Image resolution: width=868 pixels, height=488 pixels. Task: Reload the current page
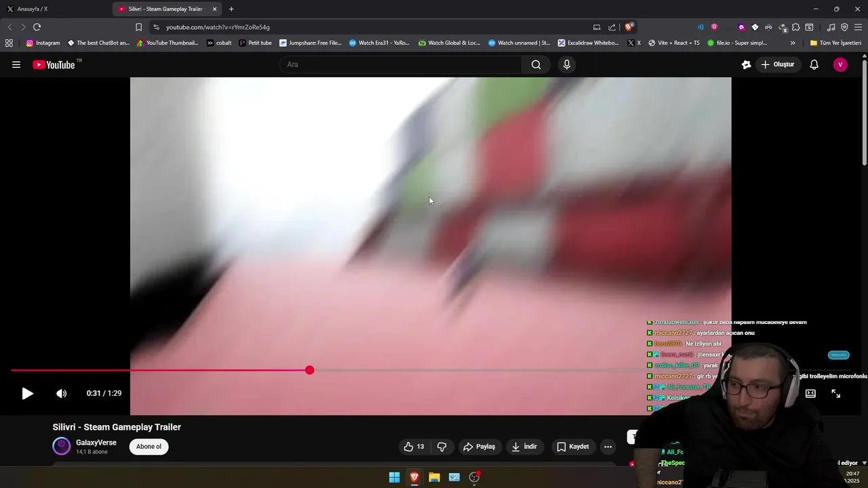(37, 27)
